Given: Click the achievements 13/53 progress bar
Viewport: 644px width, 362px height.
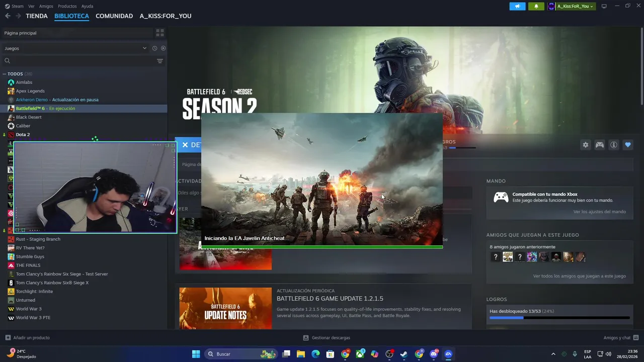Looking at the screenshot, I should click(x=559, y=318).
